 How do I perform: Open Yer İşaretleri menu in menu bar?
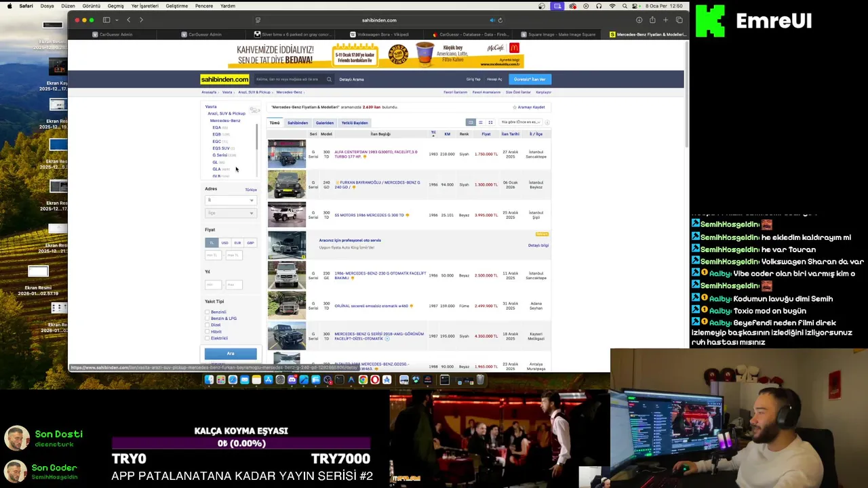click(x=144, y=6)
